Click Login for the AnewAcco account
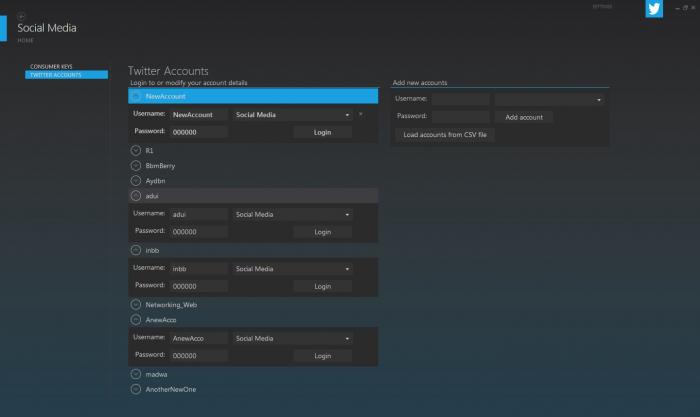The image size is (700, 417). (322, 356)
